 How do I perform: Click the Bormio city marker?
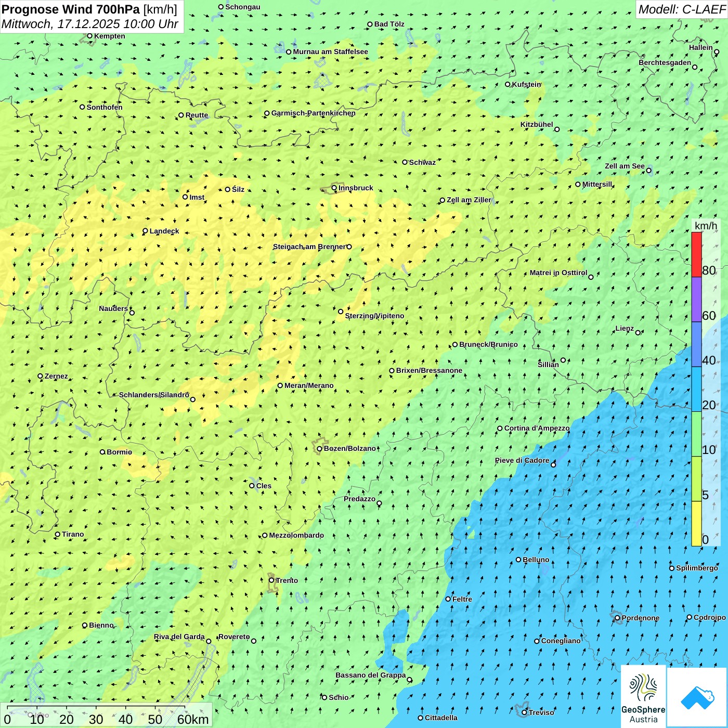coord(102,452)
